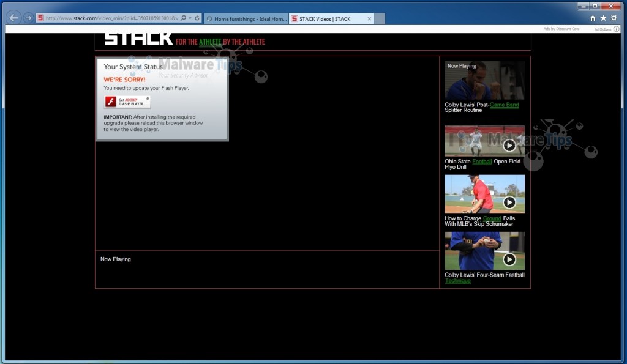Screen dimensions: 627x364
Task: Open Favorites with the star icon
Action: [x=603, y=18]
